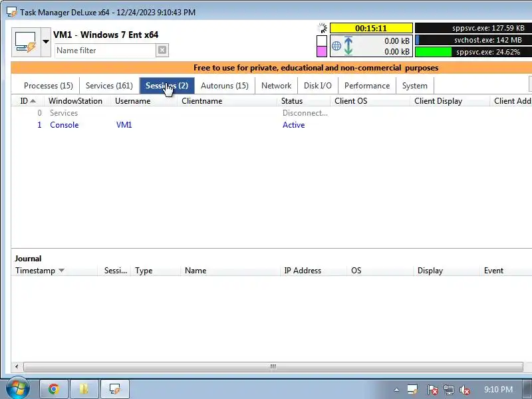Open the Autoruns (15) tab
The image size is (532, 399).
coord(225,86)
